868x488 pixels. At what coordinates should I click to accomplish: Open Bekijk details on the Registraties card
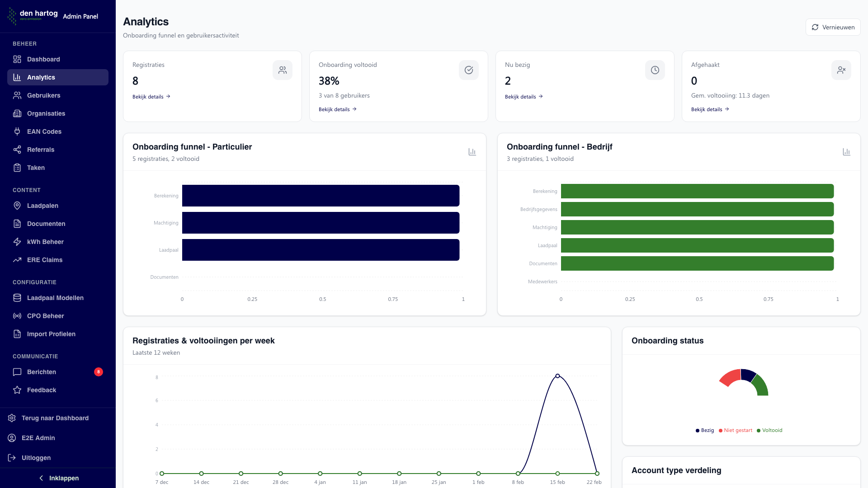151,96
